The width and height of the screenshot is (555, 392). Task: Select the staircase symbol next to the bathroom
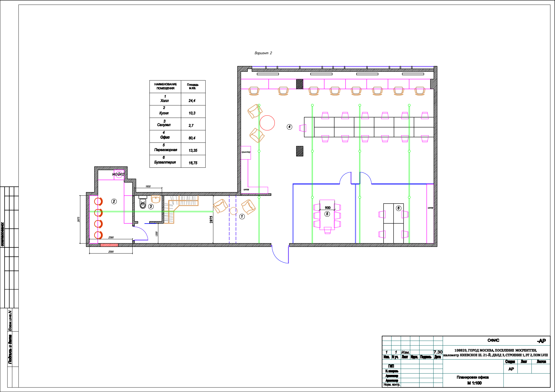[181, 209]
